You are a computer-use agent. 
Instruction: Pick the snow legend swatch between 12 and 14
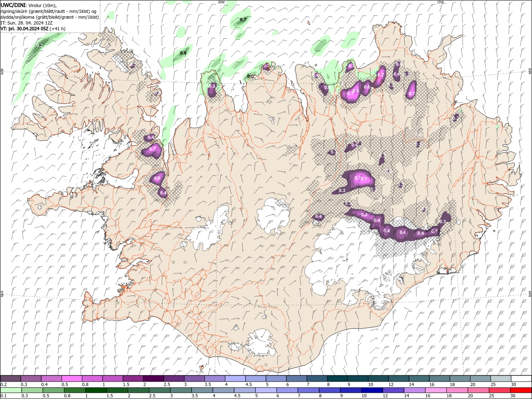point(398,379)
